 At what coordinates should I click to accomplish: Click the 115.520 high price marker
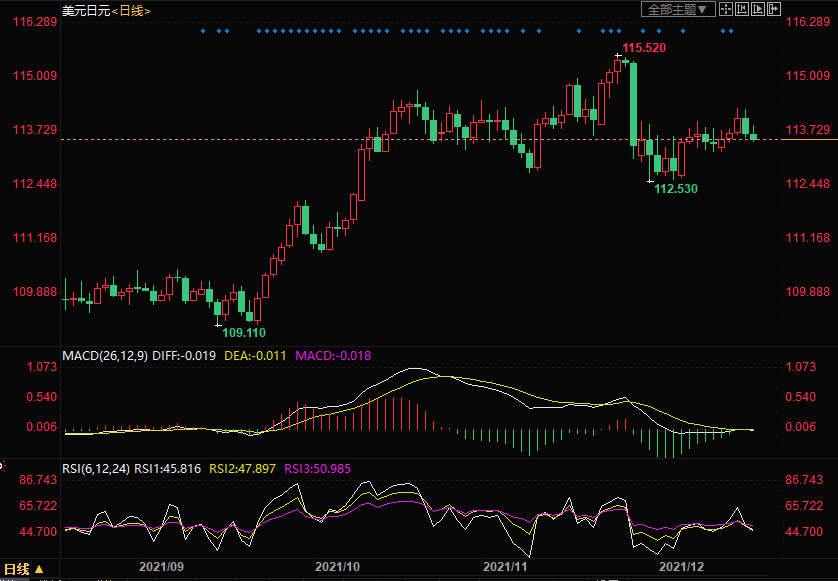click(644, 48)
